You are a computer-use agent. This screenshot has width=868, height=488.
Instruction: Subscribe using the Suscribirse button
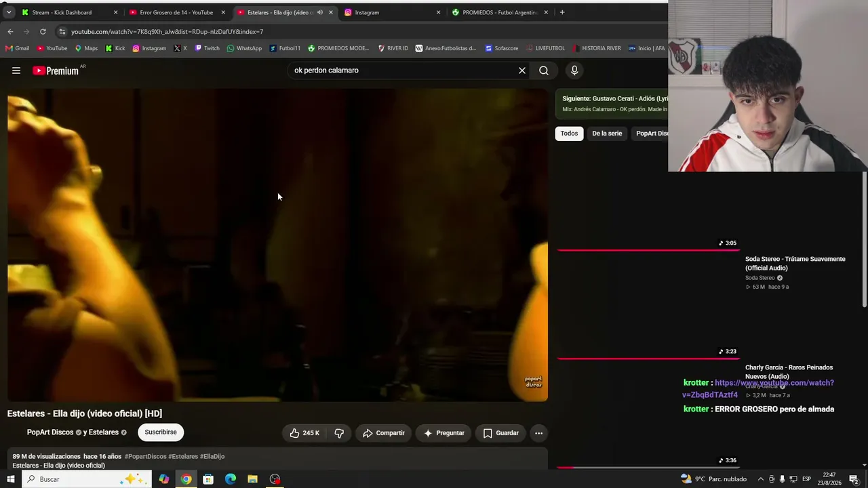coord(161,432)
